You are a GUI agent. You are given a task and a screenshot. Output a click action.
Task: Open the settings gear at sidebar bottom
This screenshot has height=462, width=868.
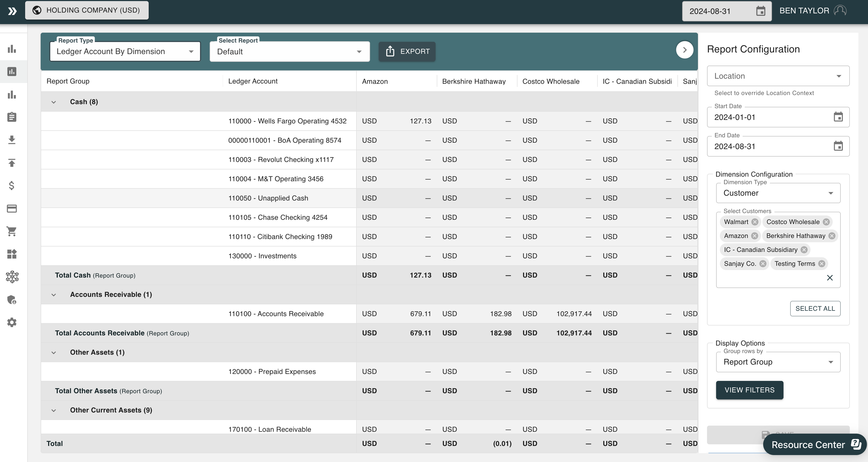[x=12, y=322]
